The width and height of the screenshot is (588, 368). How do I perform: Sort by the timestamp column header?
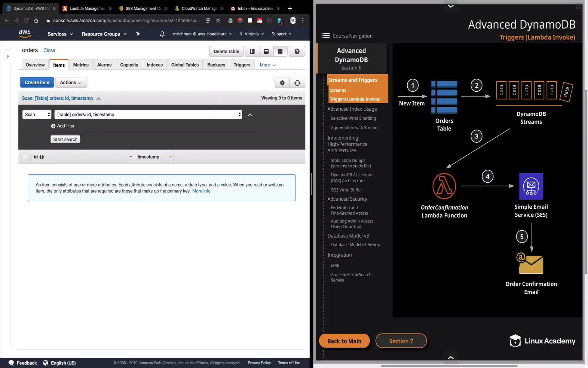(154, 157)
